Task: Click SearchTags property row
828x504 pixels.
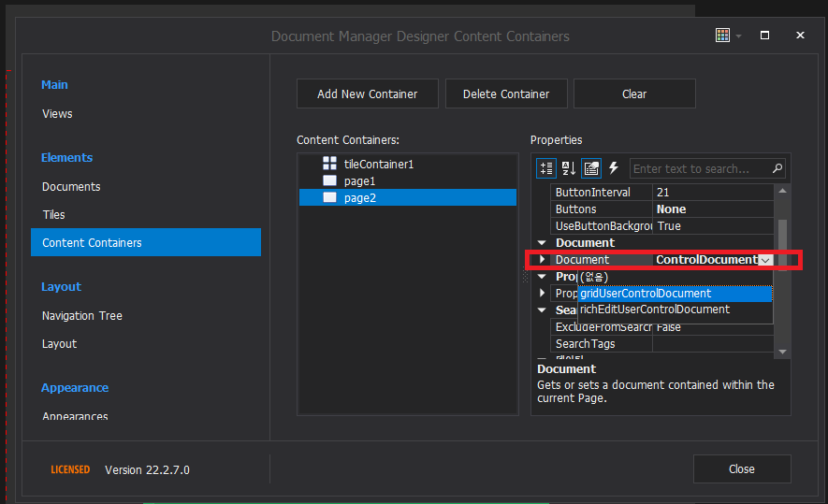Action: [662, 343]
